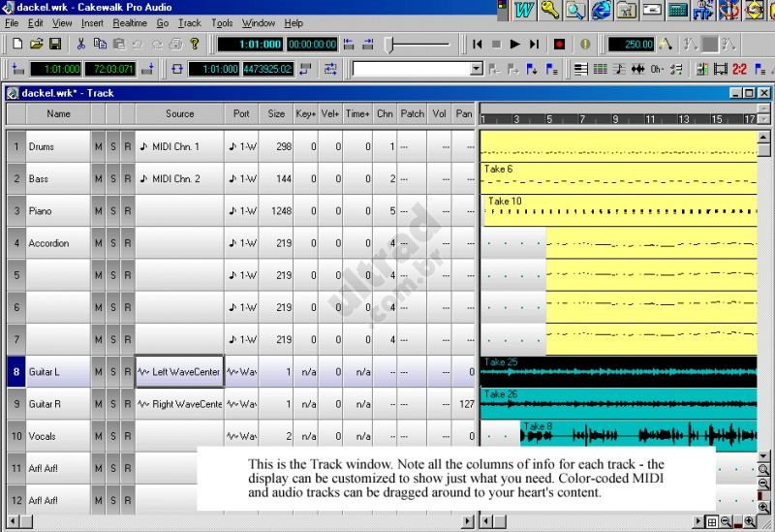Click the Source column header
Screen dimensions: 775x532
click(x=179, y=113)
